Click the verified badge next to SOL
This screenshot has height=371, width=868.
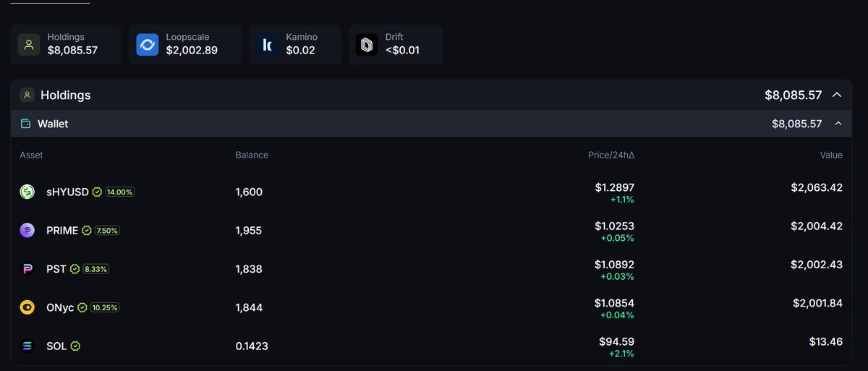[x=75, y=346]
